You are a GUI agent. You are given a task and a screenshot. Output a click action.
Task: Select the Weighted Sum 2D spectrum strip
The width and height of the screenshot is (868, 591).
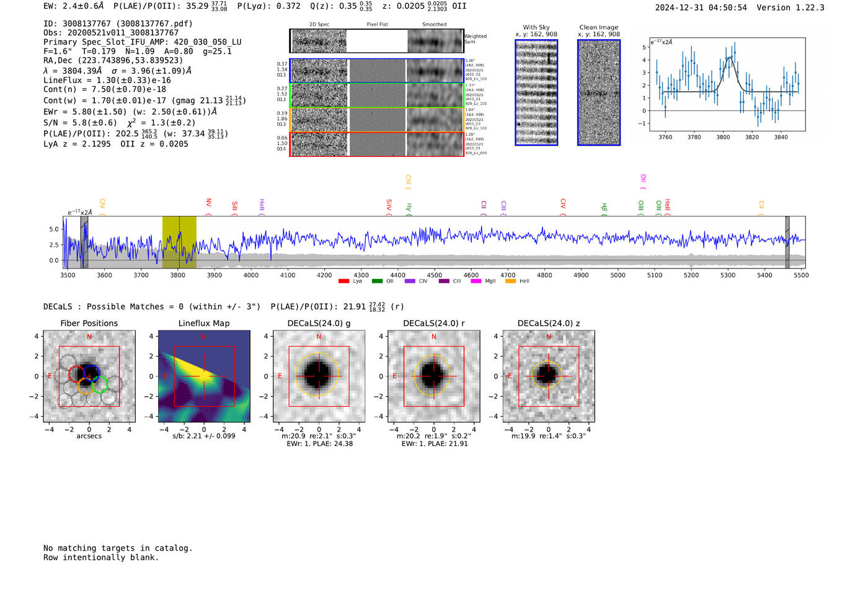click(x=376, y=41)
